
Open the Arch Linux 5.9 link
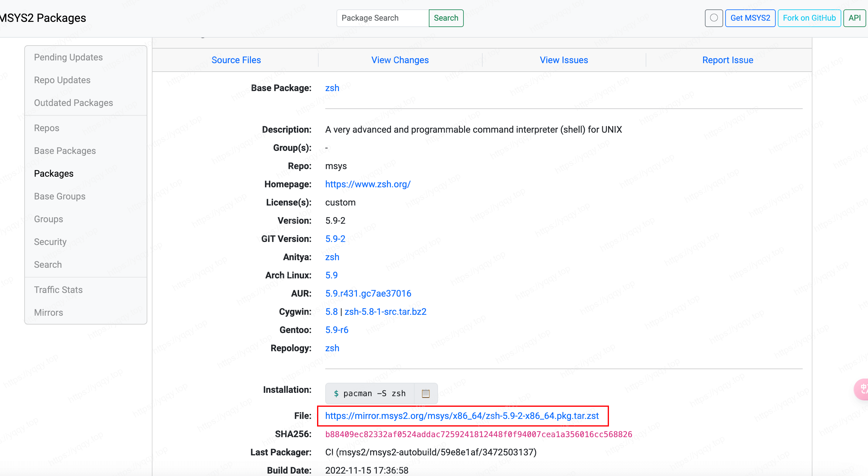[331, 275]
